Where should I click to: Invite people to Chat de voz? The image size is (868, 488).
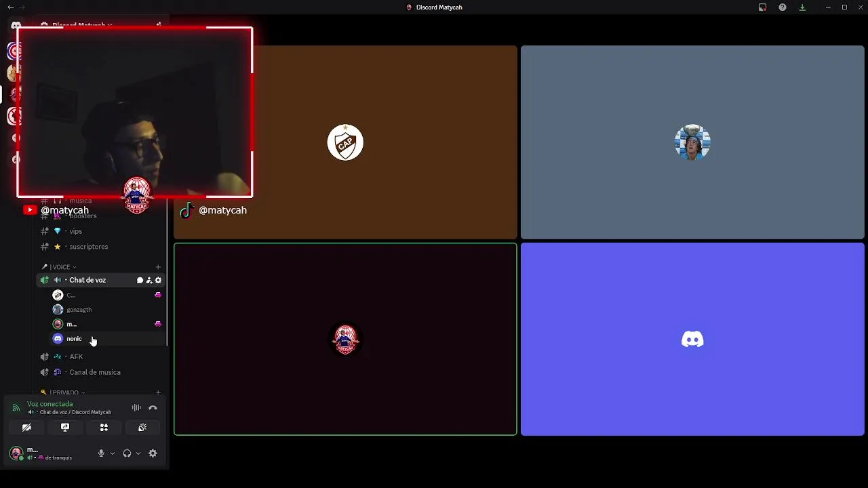149,280
